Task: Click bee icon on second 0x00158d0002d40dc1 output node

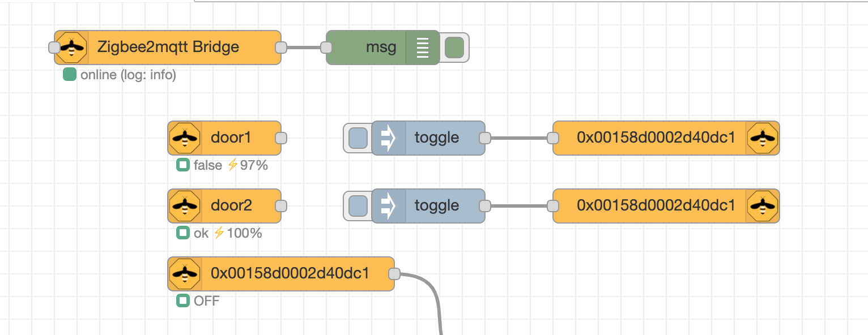Action: click(763, 206)
